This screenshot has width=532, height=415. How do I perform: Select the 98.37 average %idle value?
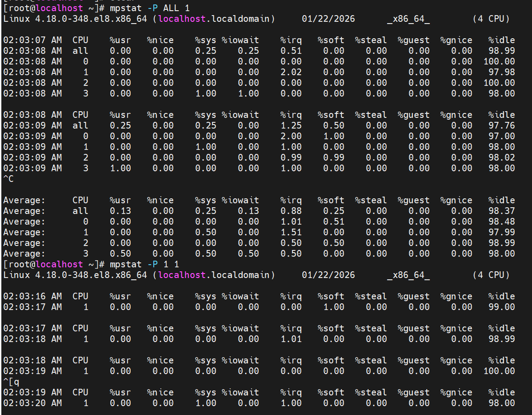(501, 211)
